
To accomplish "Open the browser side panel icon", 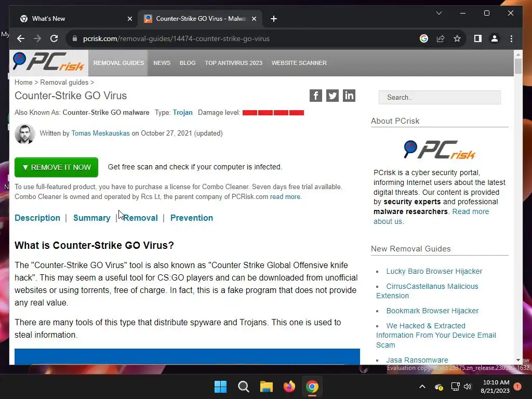I will 478,38.
